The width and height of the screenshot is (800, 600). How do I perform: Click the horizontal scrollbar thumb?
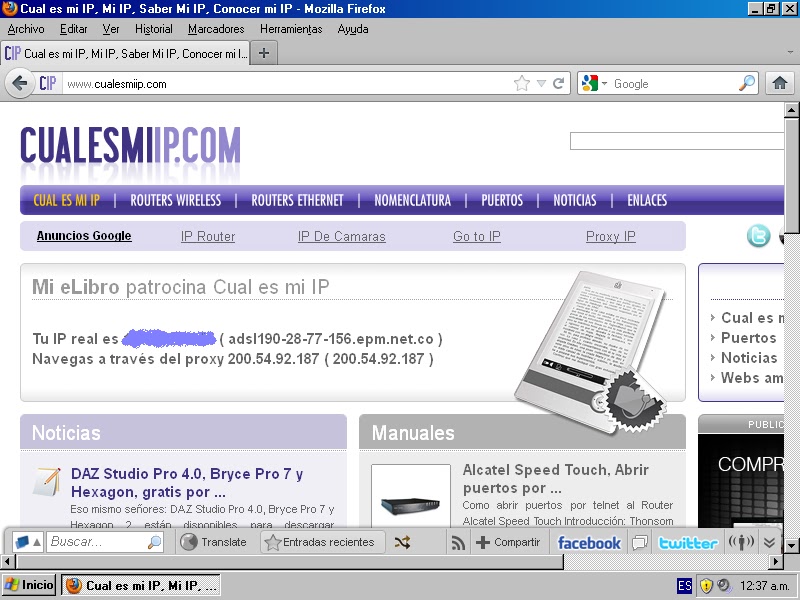(290, 562)
